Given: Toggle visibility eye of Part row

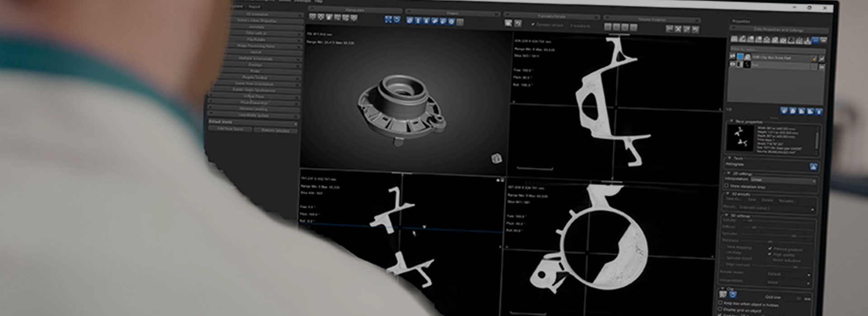Looking at the screenshot, I should coord(732,65).
